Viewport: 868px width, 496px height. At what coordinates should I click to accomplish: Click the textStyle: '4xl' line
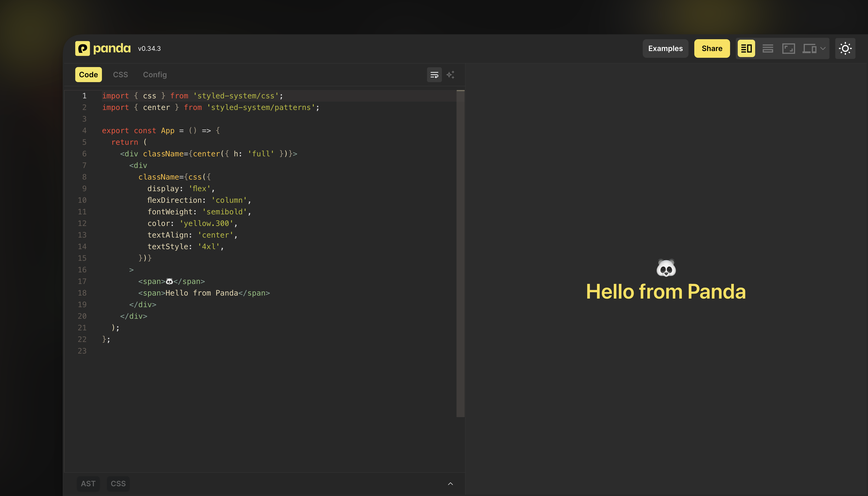[186, 246]
